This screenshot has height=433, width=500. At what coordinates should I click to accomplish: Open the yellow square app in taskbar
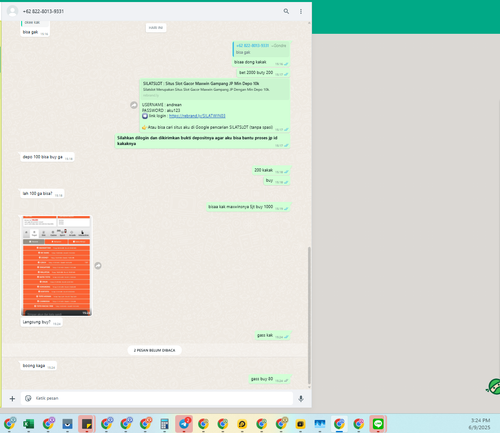(x=300, y=424)
